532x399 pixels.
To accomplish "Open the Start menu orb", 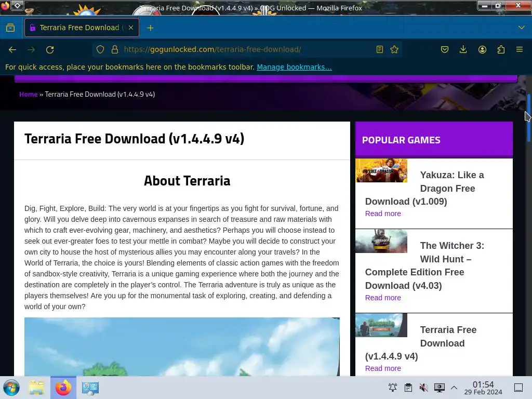I will [x=11, y=388].
